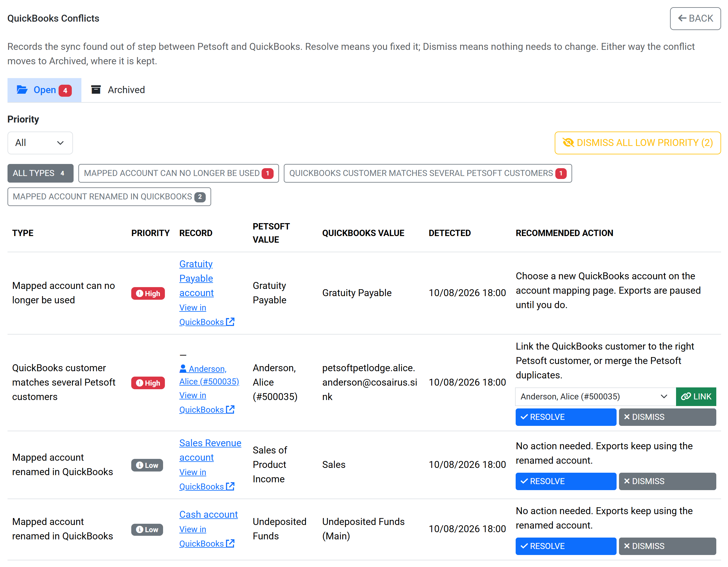
Task: Resolve the Anderson, Alice customer conflict
Action: tap(566, 417)
